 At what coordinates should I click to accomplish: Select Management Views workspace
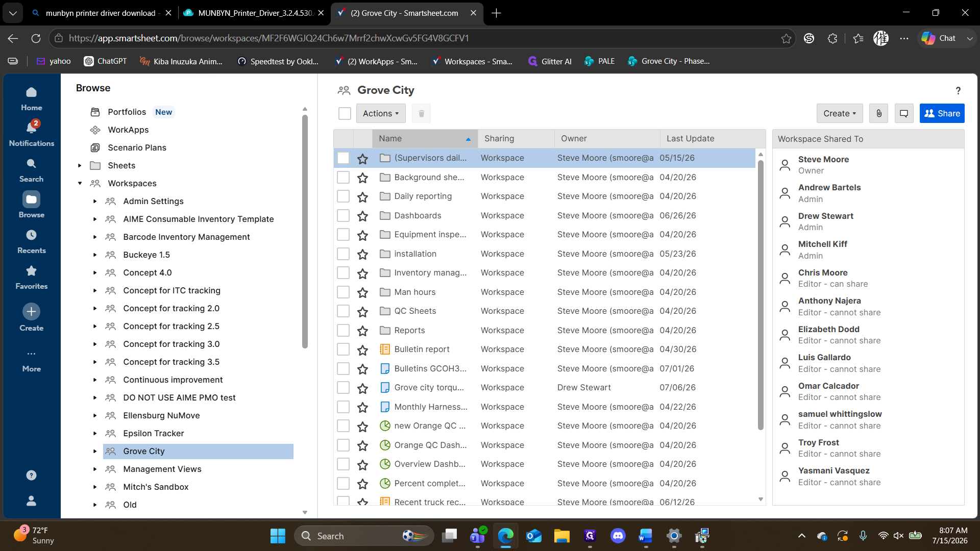tap(162, 469)
